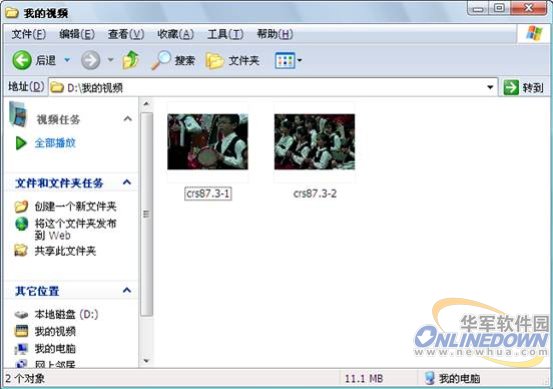
Task: Click the Windows flag logo
Action: [534, 34]
